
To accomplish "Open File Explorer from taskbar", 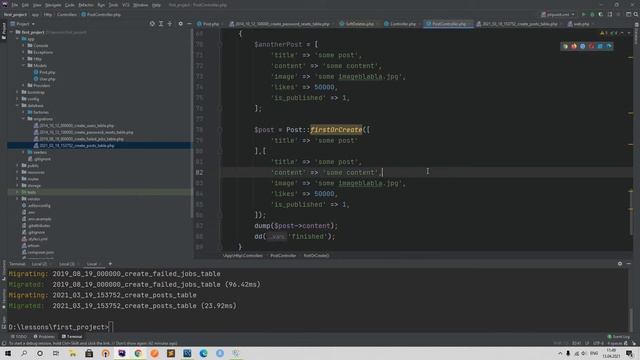I will point(73,353).
